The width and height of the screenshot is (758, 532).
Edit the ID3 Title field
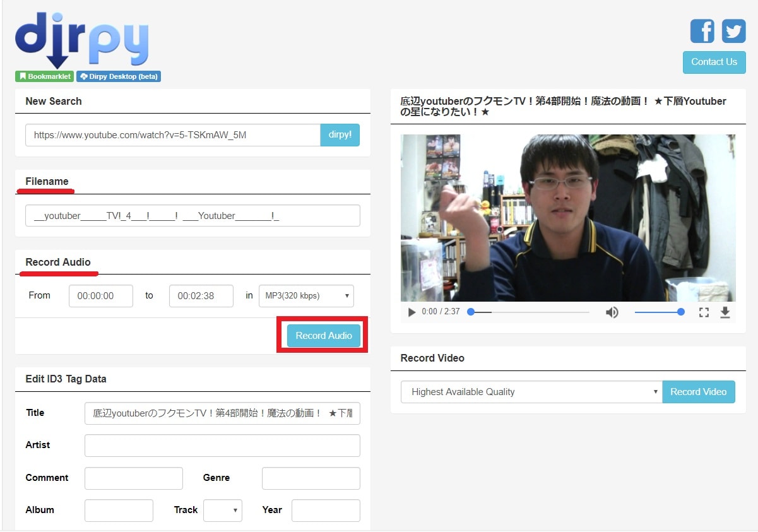pyautogui.click(x=222, y=413)
